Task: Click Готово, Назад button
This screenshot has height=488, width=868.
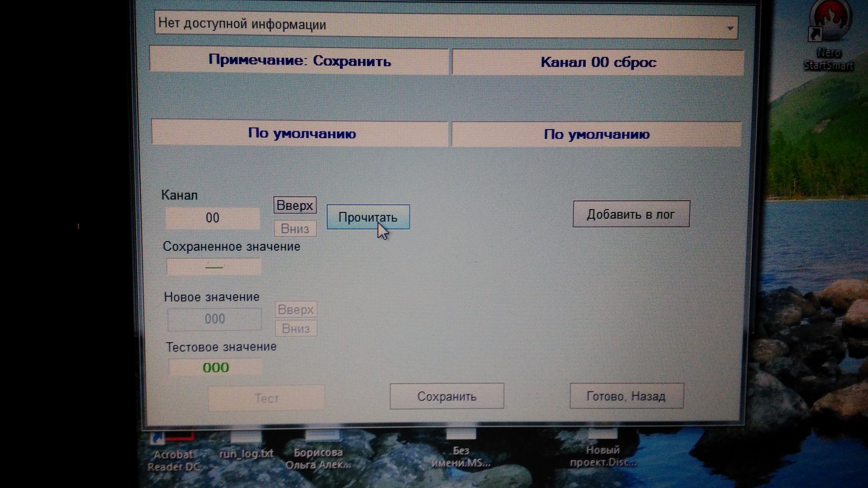Action: [626, 396]
